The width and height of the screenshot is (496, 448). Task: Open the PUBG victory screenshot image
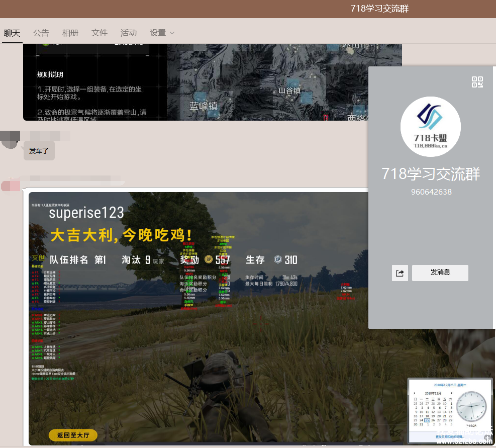click(199, 319)
